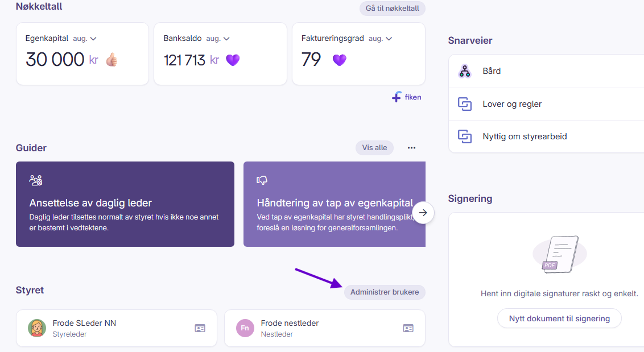Click the Lover og regler link icon
The image size is (644, 352).
pos(465,104)
